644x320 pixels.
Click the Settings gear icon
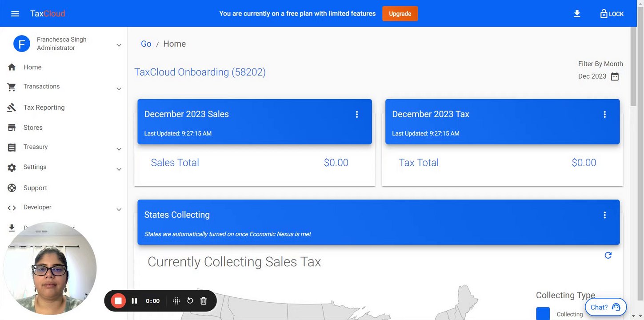point(12,168)
